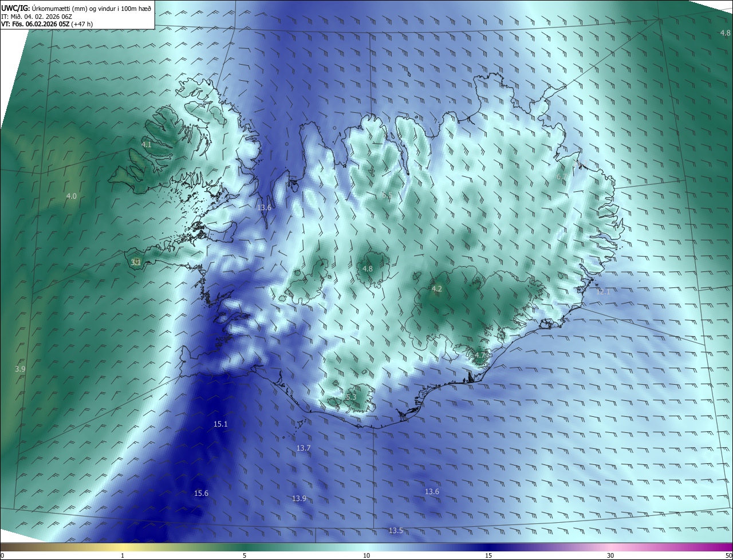Click the 6.7 value in east Iceland
Screen dimensions: 733x560
[x=561, y=177]
